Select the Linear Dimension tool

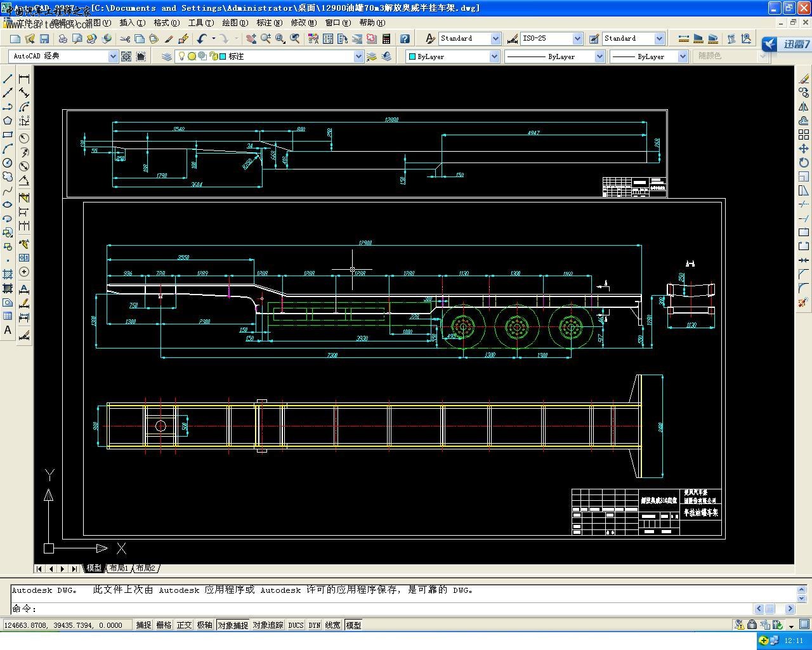(24, 79)
